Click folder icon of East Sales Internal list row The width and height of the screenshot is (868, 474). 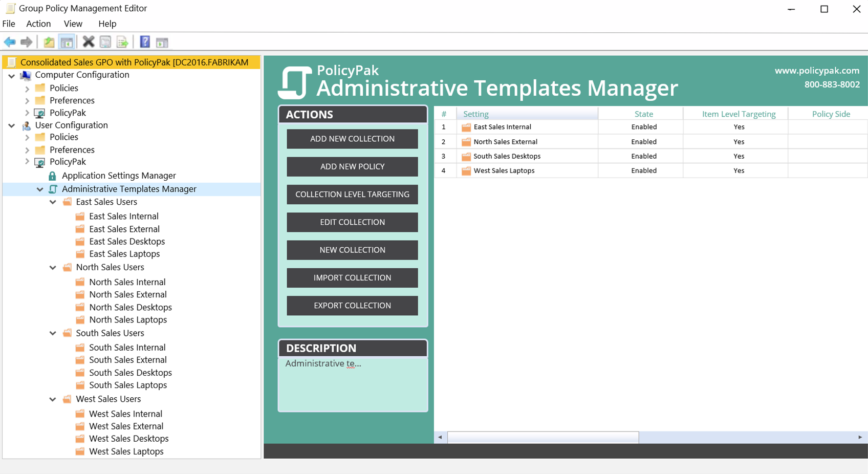pyautogui.click(x=466, y=127)
